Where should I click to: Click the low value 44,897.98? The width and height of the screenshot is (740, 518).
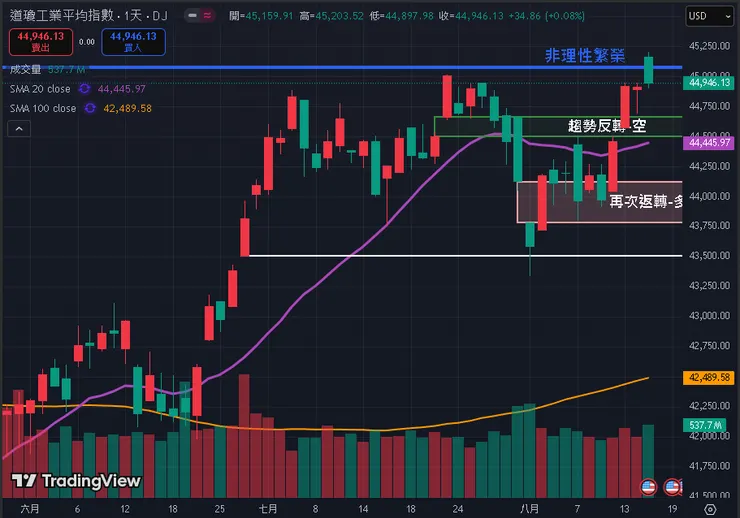[x=409, y=16]
